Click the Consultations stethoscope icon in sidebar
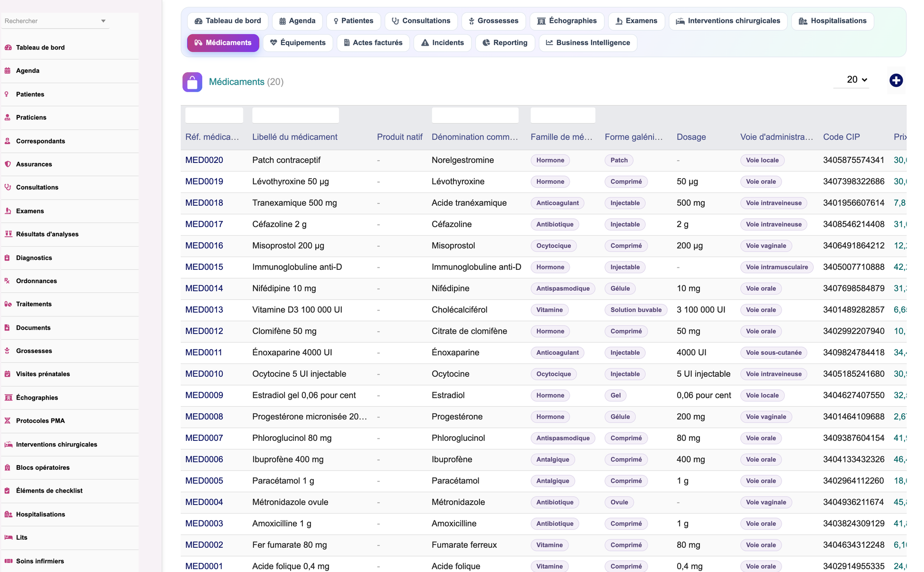 pos(8,187)
